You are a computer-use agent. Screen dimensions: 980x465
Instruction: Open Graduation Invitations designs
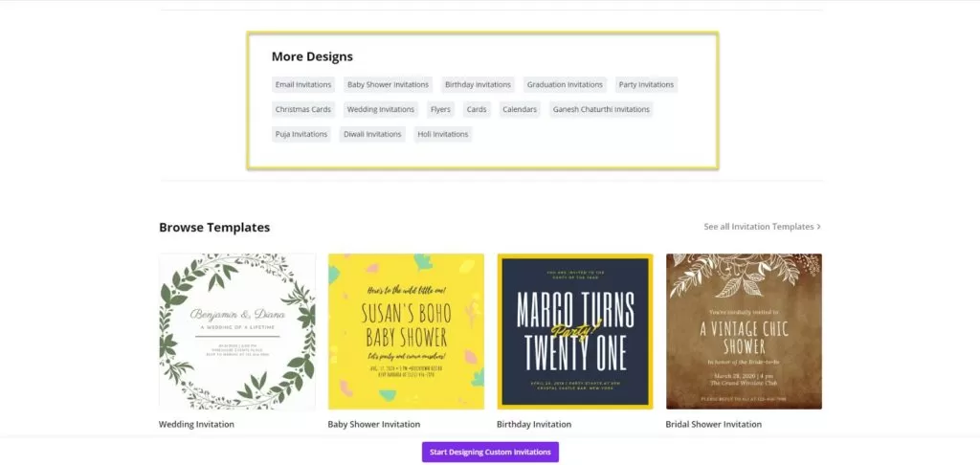[x=565, y=84]
